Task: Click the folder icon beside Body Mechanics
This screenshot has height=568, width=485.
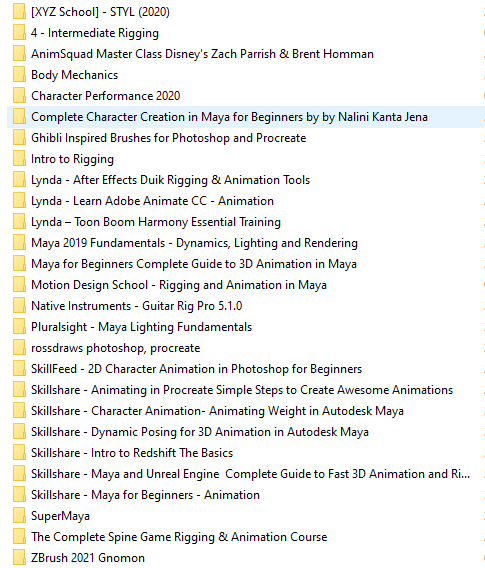Action: coord(19,75)
